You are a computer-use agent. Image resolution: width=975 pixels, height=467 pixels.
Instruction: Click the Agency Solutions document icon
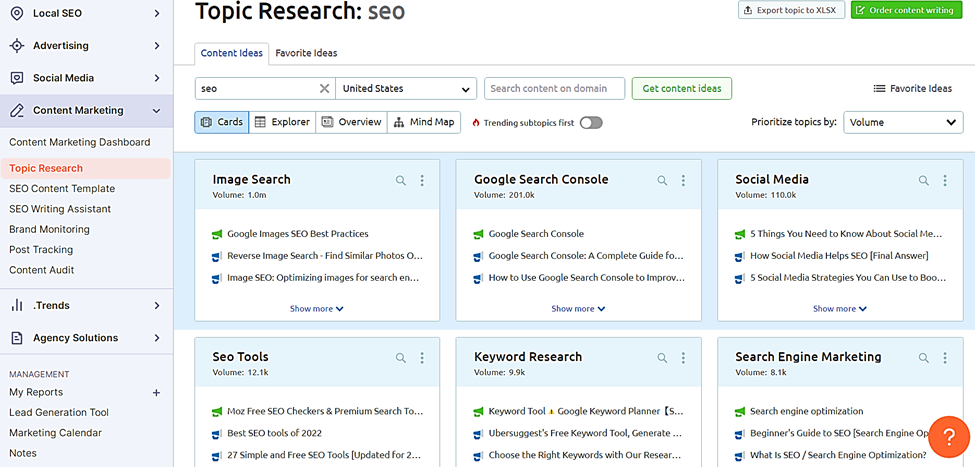[x=17, y=338]
